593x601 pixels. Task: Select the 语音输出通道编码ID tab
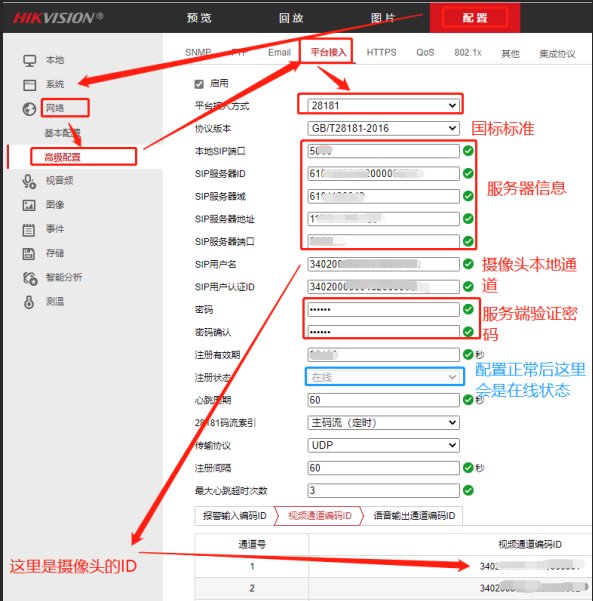(414, 516)
